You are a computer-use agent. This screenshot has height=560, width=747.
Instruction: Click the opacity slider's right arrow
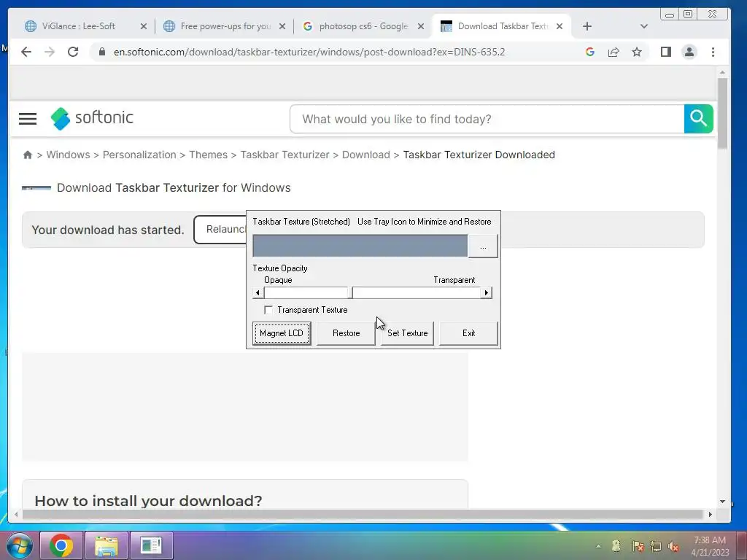pyautogui.click(x=486, y=292)
